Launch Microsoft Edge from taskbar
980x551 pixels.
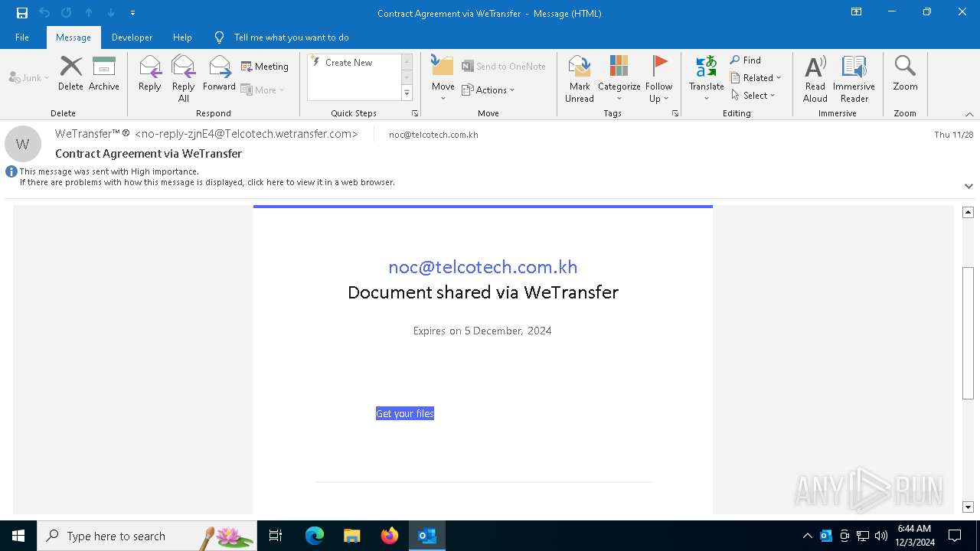click(x=315, y=536)
